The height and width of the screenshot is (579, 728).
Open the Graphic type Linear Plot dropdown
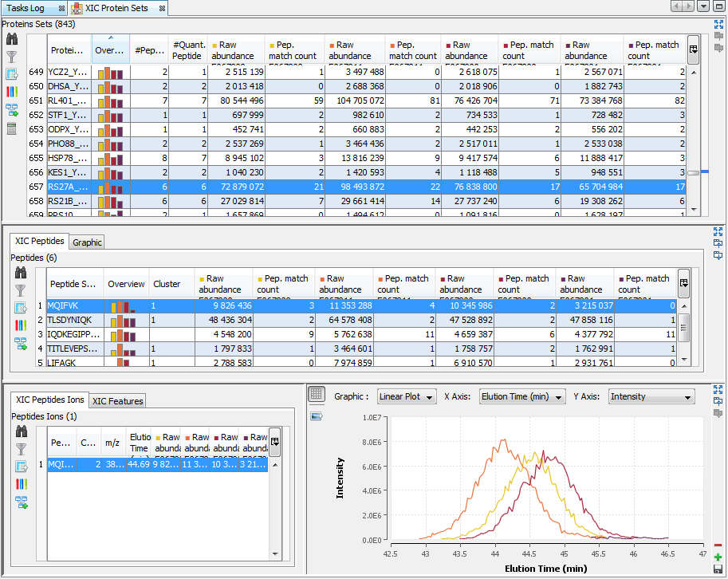(407, 397)
